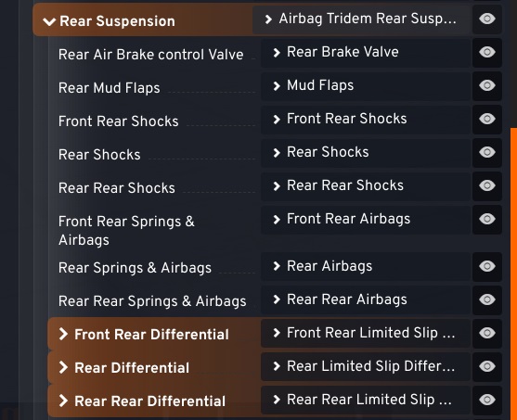Toggle eye icon for Mud Flaps
The width and height of the screenshot is (517, 420).
(487, 85)
